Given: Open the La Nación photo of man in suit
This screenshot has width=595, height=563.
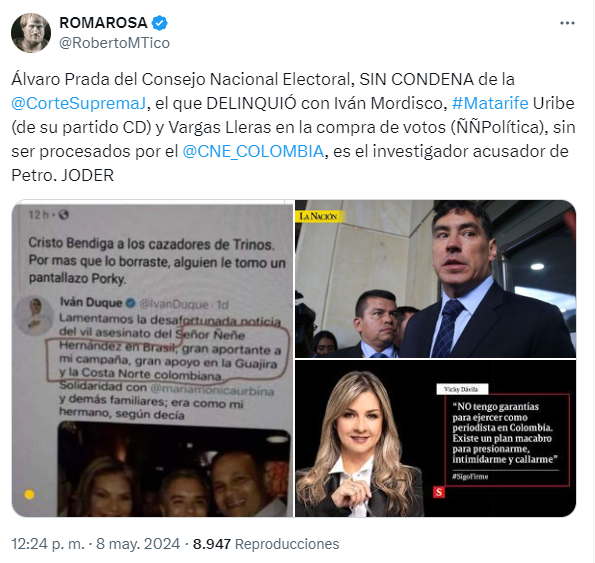Looking at the screenshot, I should (436, 279).
